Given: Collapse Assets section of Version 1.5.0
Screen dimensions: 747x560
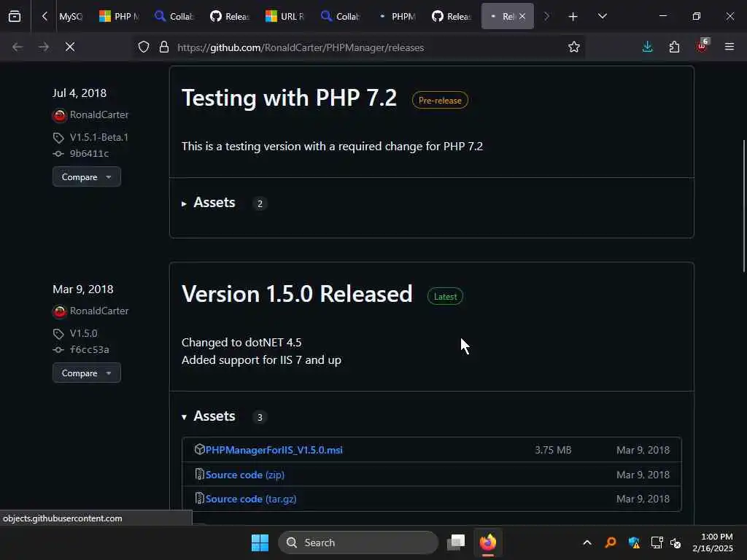Looking at the screenshot, I should pyautogui.click(x=209, y=416).
